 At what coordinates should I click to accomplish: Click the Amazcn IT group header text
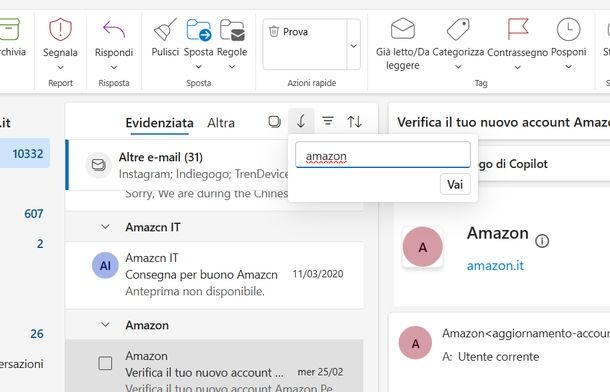(152, 227)
